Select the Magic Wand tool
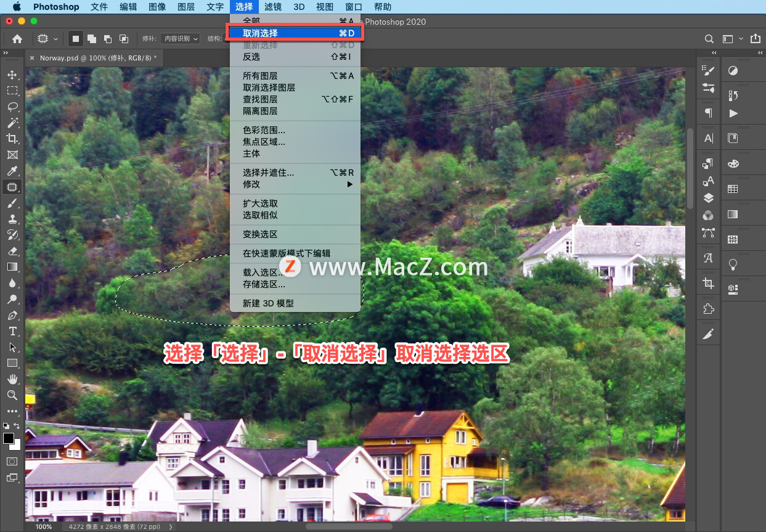766x532 pixels. coord(12,123)
